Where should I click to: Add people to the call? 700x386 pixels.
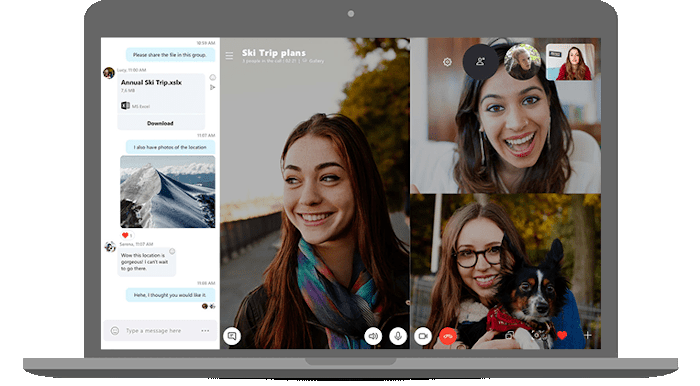click(x=480, y=62)
